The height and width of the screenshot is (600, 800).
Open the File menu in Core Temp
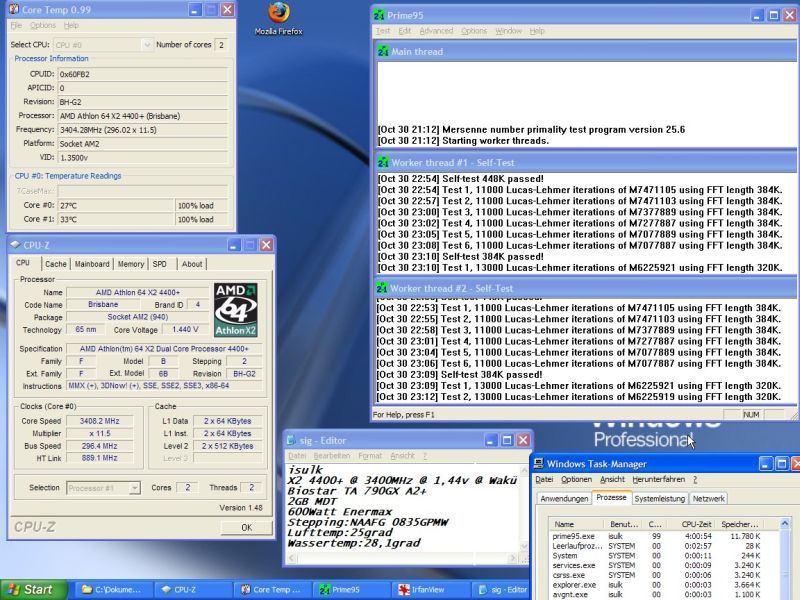[16, 26]
